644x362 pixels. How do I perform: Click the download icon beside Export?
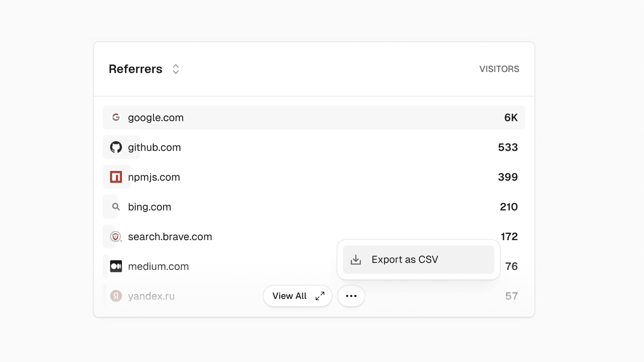(x=356, y=260)
